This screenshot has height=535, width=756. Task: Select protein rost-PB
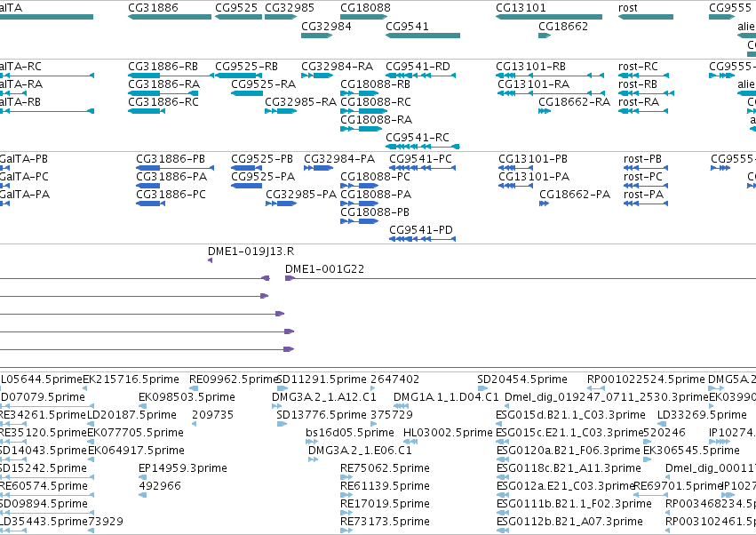(646, 168)
